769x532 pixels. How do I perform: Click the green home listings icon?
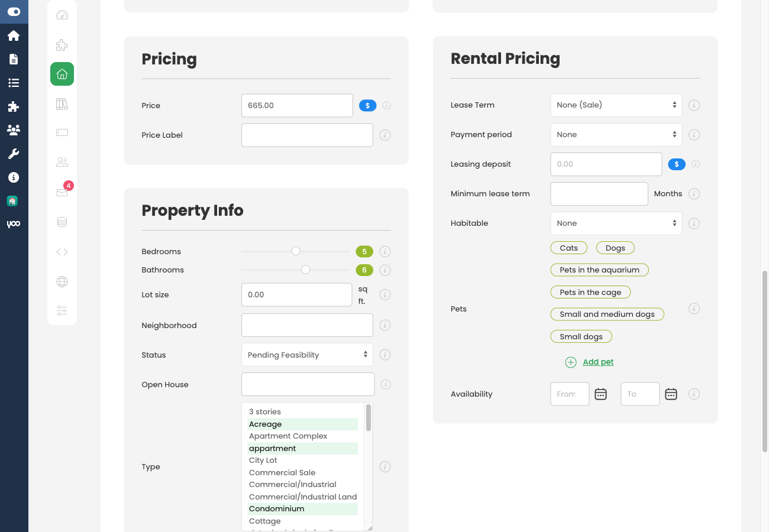(62, 74)
